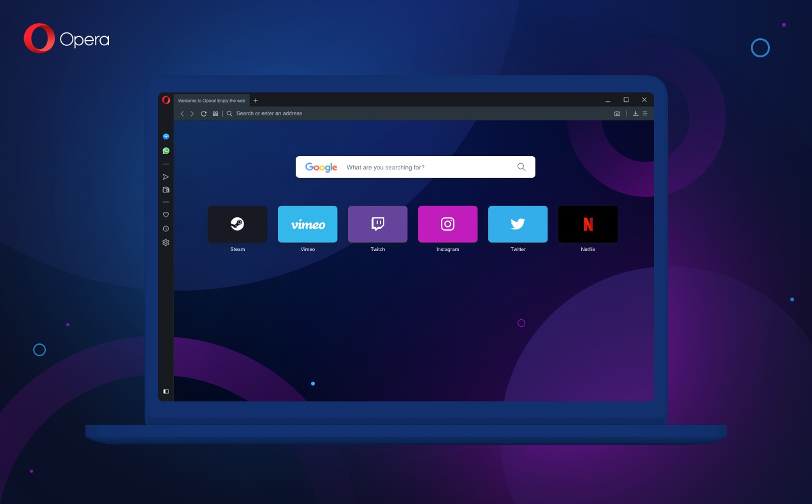This screenshot has width=812, height=504.
Task: Open the Steam speed dial tile
Action: click(237, 224)
